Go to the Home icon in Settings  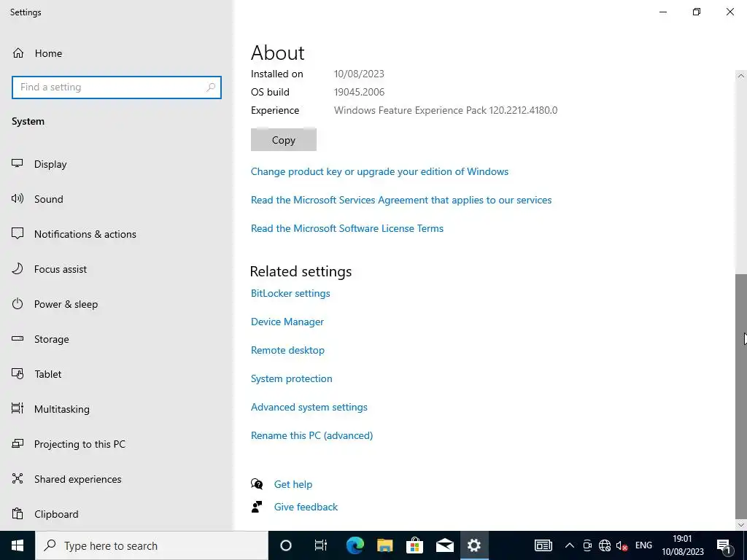(18, 52)
